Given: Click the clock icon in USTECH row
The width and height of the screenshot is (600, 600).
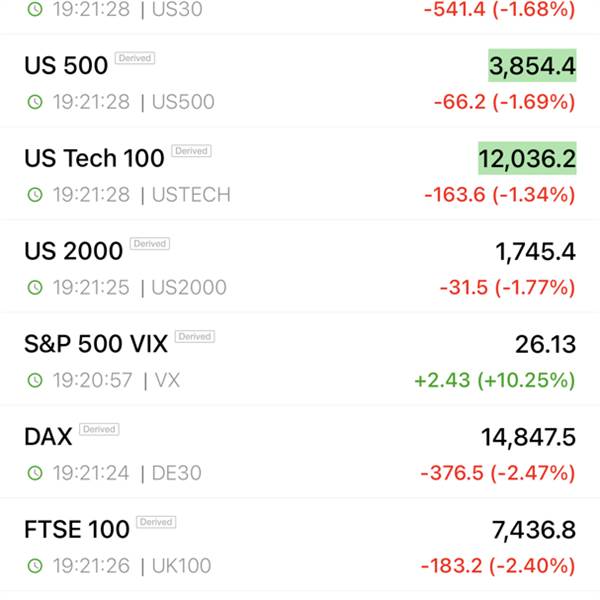Looking at the screenshot, I should (x=35, y=194).
